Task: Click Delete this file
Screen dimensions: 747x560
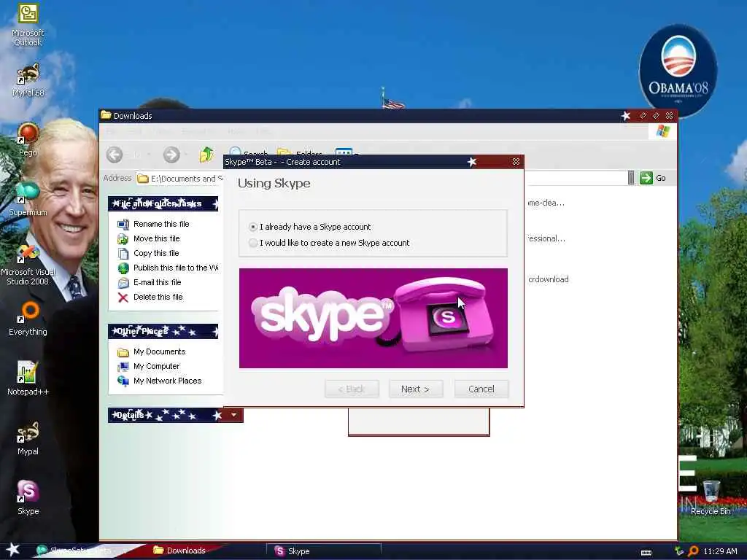Action: tap(158, 297)
